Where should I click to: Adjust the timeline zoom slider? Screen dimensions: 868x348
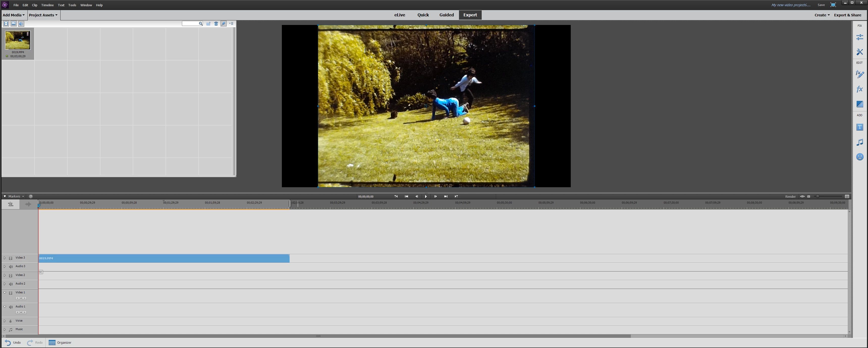818,197
